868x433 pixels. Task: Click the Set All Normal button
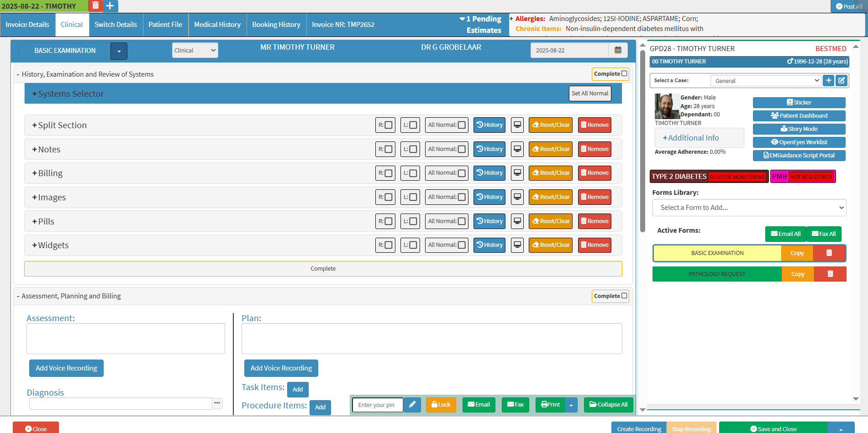pyautogui.click(x=589, y=94)
